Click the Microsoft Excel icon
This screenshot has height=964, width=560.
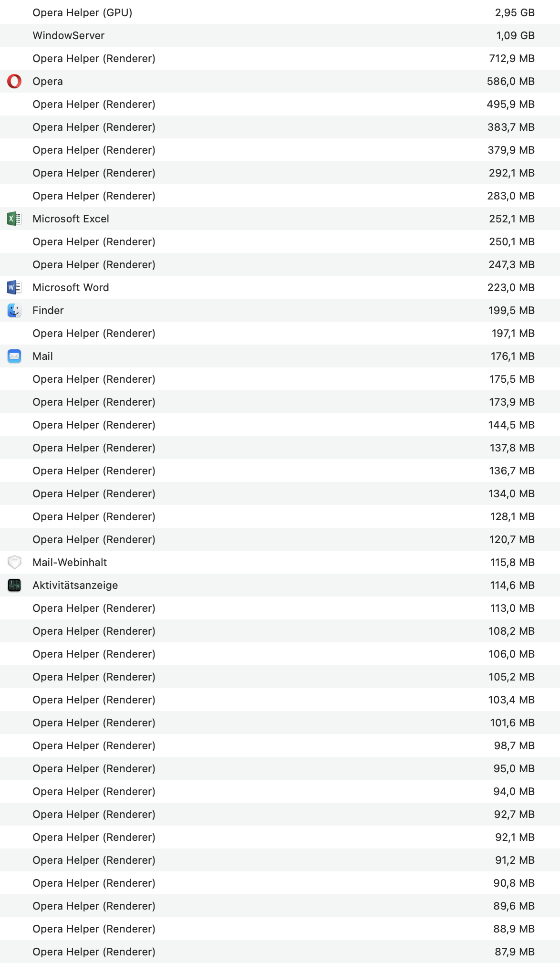[14, 219]
